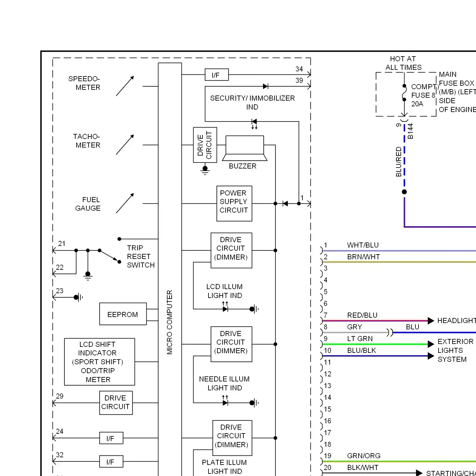Click the TRIP RESET SWITCH label
The width and height of the screenshot is (476, 476).
tap(141, 256)
